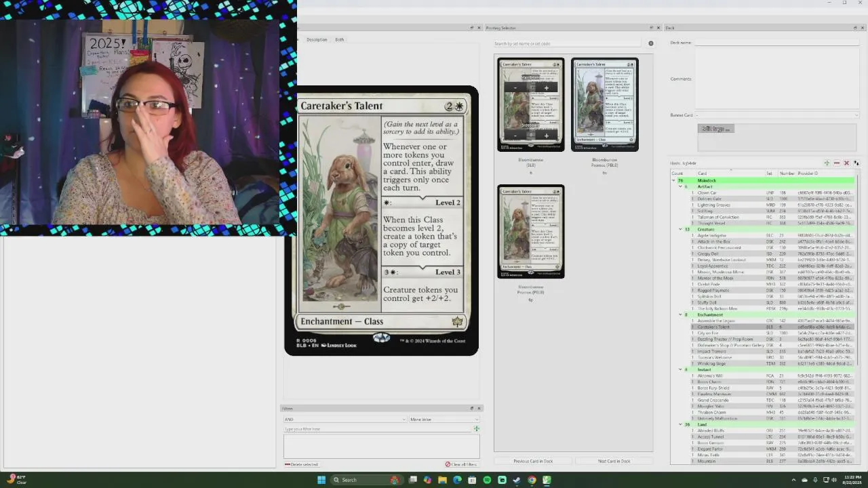Click Mainboard plus on BLB printing
The width and height of the screenshot is (868, 488).
546,87
